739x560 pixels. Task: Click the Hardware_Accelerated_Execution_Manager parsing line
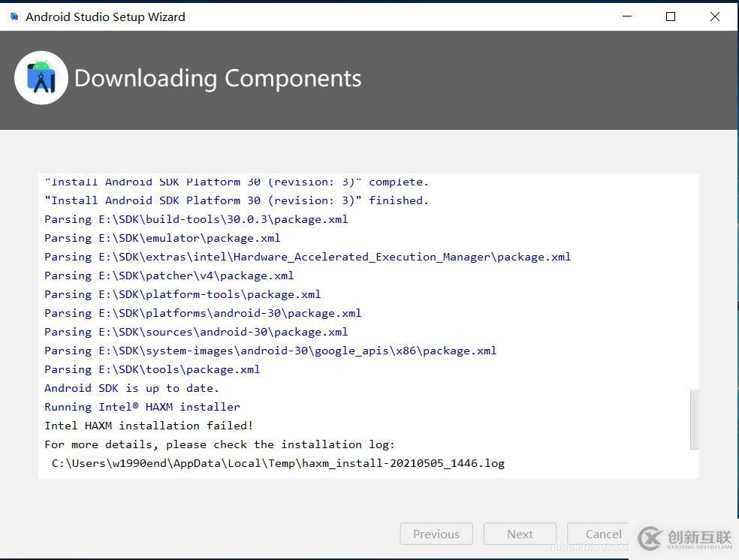click(x=307, y=257)
